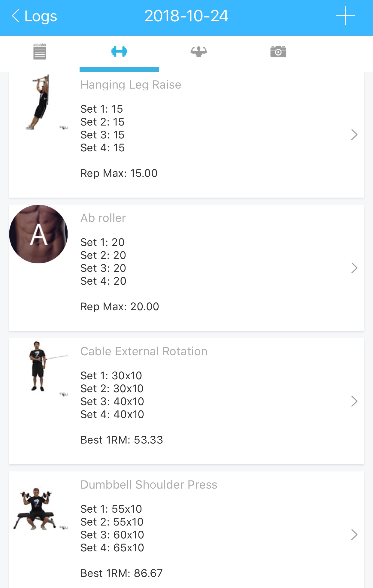373x588 pixels.
Task: Tap the Cable External Rotation image
Action: click(39, 366)
